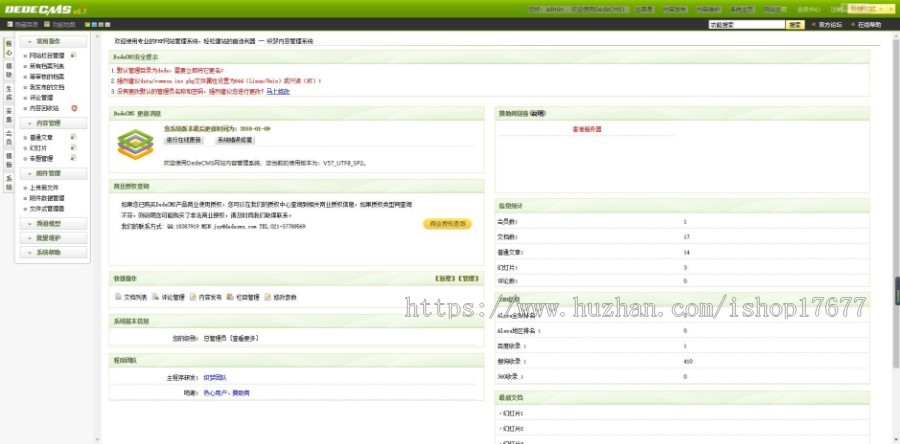This screenshot has height=444, width=900.
Task: Click the 【新增】 quick action link
Action: point(444,279)
